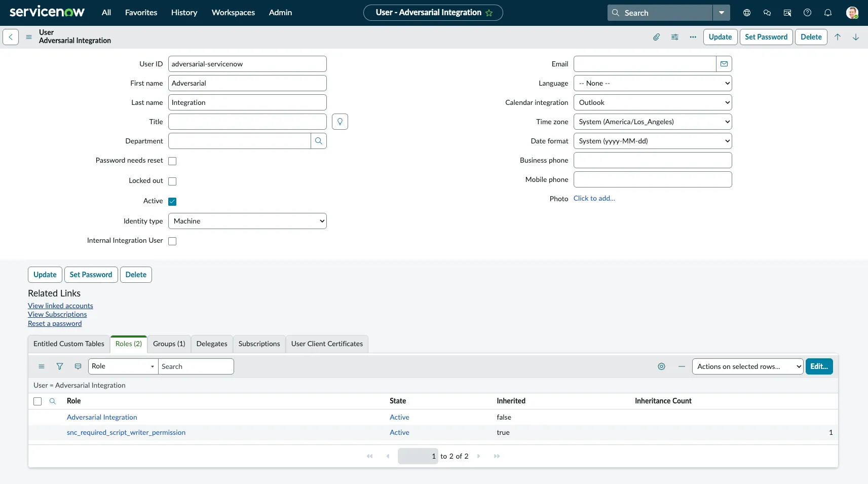Switch to the Groups (1) tab
868x484 pixels.
pos(169,344)
